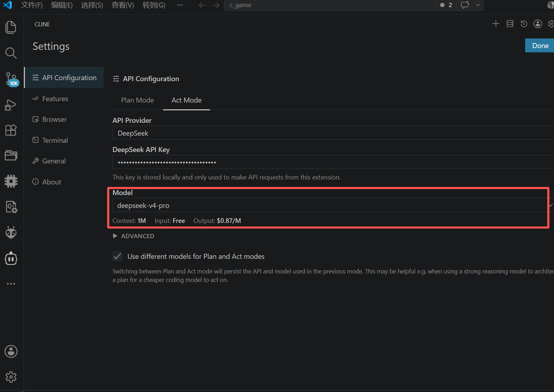This screenshot has width=554, height=392.
Task: Open the Explorer view in the activity bar
Action: (x=11, y=27)
